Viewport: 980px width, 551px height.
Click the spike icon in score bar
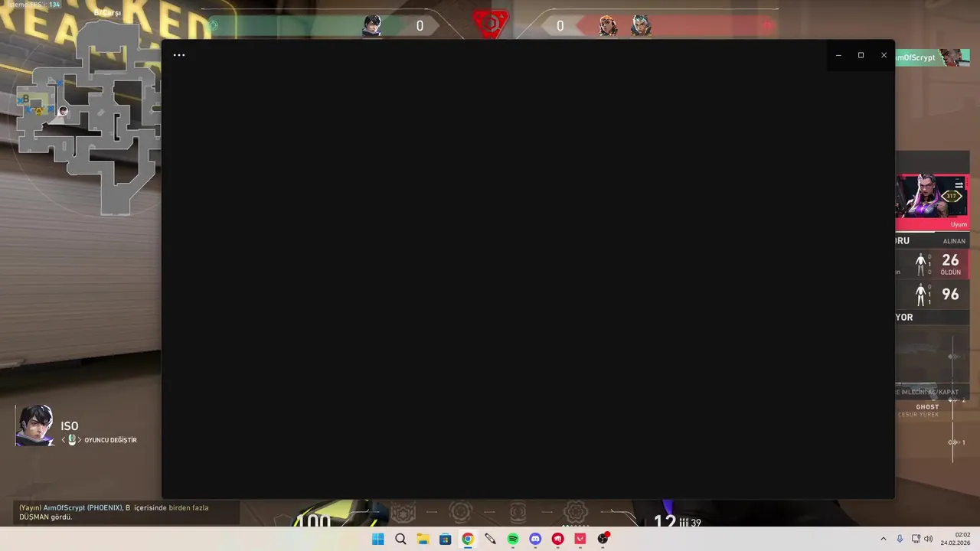point(490,24)
